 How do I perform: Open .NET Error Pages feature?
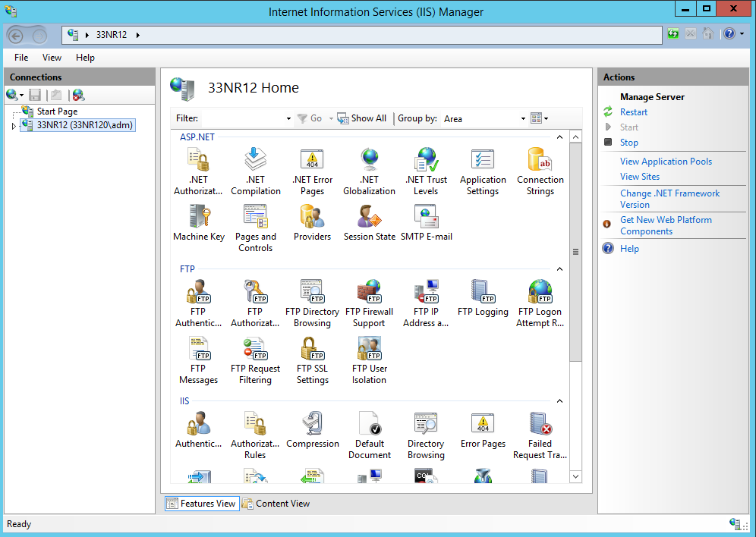tap(313, 171)
